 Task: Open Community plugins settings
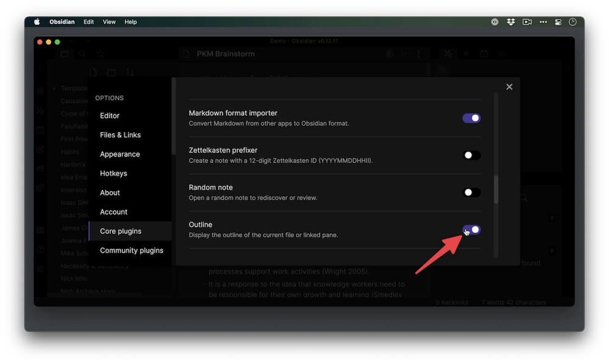132,250
